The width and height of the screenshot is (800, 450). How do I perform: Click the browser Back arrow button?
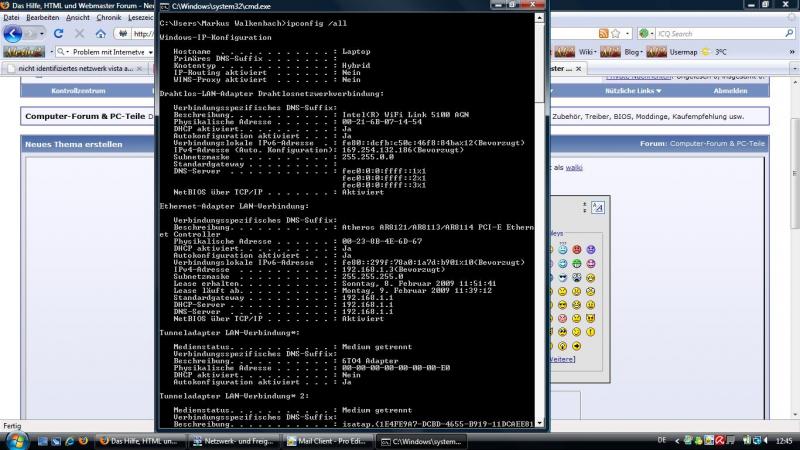click(14, 33)
